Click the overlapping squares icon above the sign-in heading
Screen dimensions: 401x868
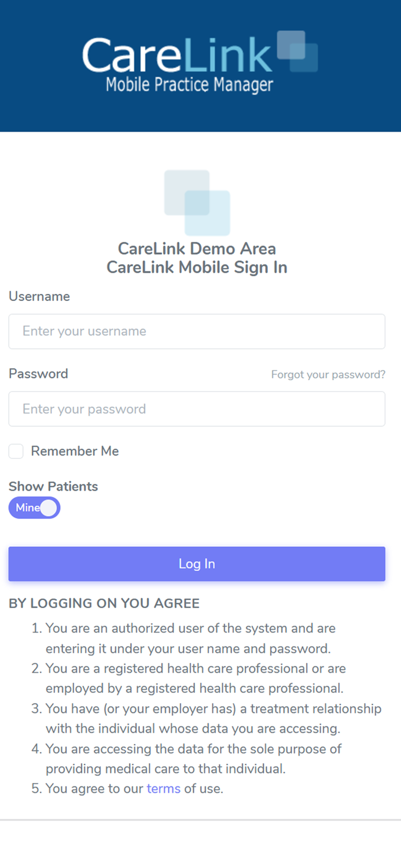click(197, 201)
